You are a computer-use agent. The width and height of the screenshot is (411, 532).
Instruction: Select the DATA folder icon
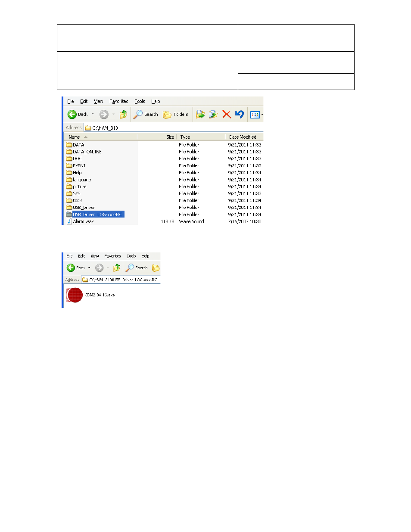point(69,145)
